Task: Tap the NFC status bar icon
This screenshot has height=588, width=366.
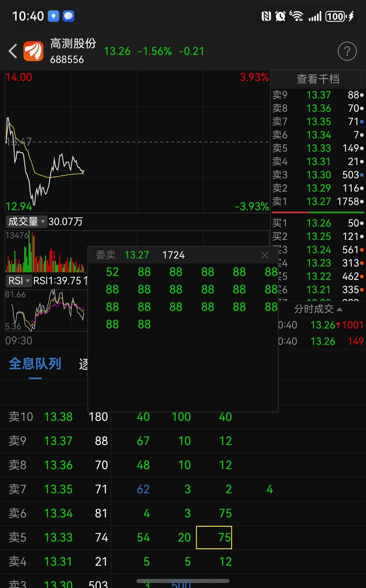Action: point(266,16)
